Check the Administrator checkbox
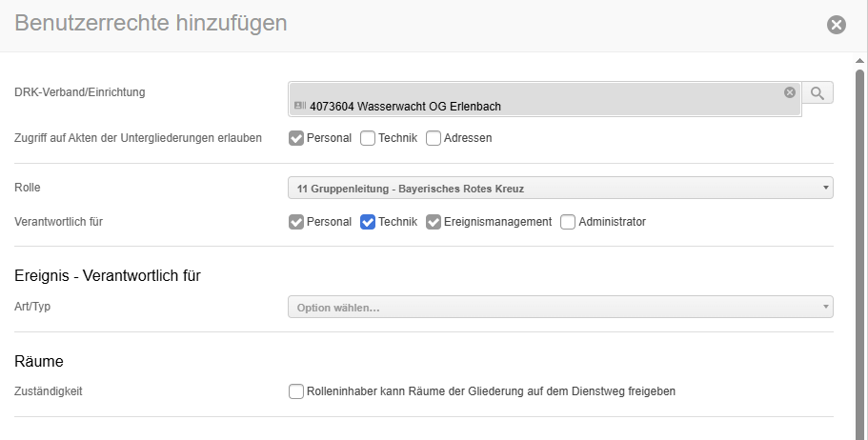 (x=568, y=222)
